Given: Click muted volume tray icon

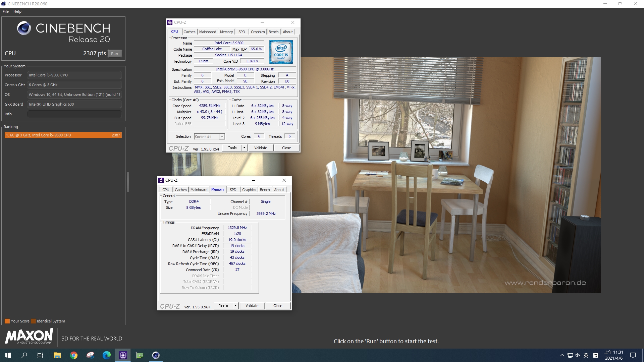Looking at the screenshot, I should [x=578, y=355].
